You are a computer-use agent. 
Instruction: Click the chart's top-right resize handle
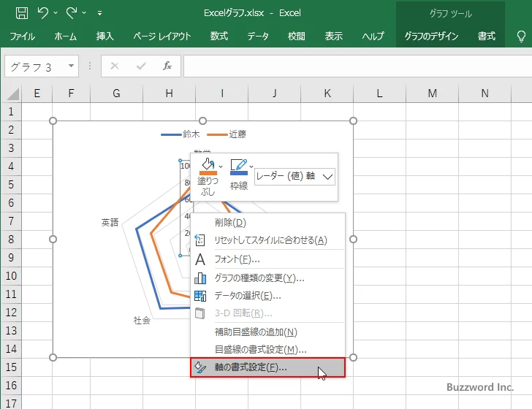(x=353, y=121)
